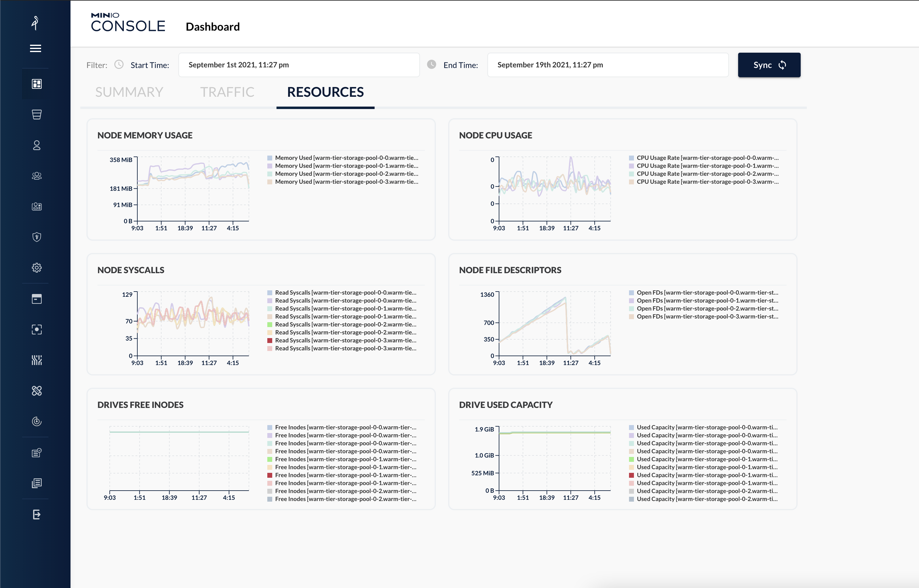Click the Dashboard grid icon in sidebar
The image size is (919, 588).
click(x=37, y=84)
